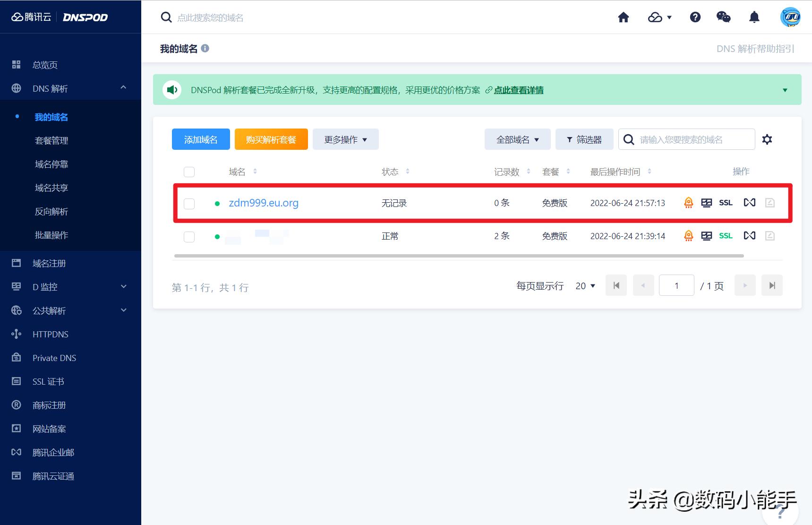Viewport: 812px width, 525px height.
Task: Check the checkbox beside zdm999.eu.org
Action: point(189,203)
